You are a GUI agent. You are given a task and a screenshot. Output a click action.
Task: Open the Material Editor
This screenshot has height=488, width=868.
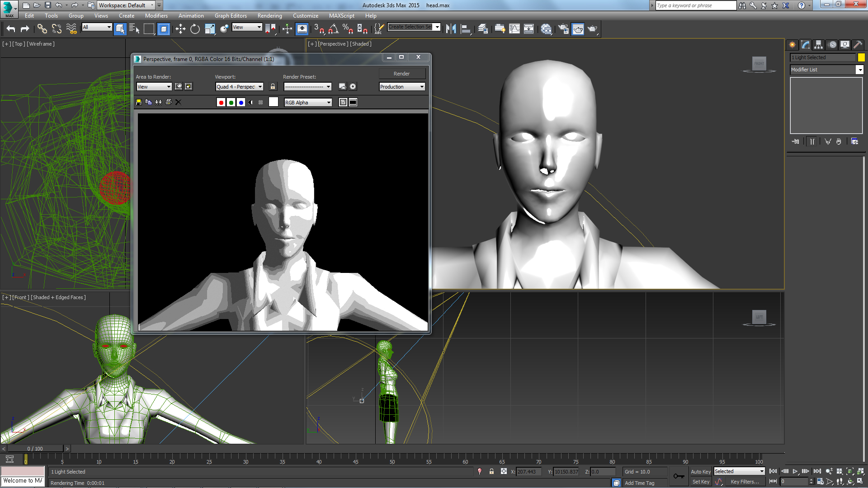pyautogui.click(x=546, y=29)
